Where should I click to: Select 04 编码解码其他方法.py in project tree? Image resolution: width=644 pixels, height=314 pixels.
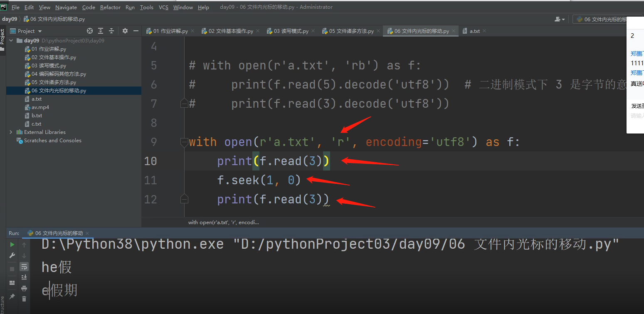[74, 74]
